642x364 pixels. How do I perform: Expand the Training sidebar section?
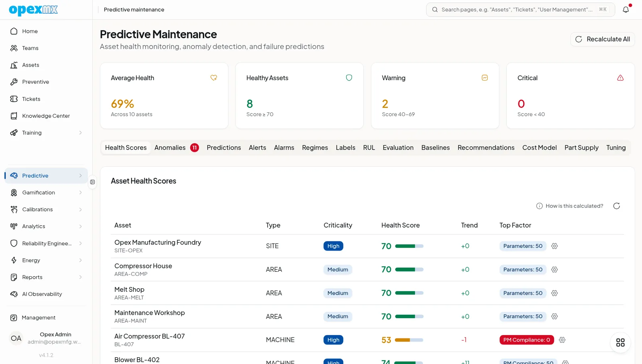click(x=46, y=133)
